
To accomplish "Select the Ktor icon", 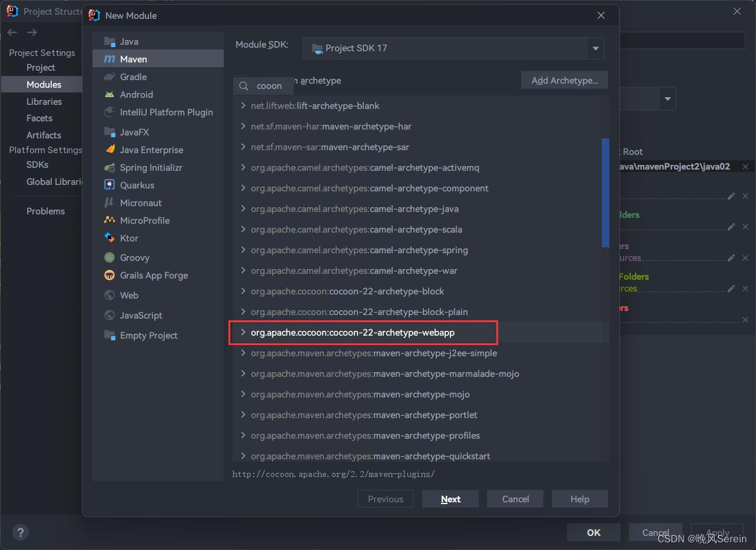I will 110,238.
